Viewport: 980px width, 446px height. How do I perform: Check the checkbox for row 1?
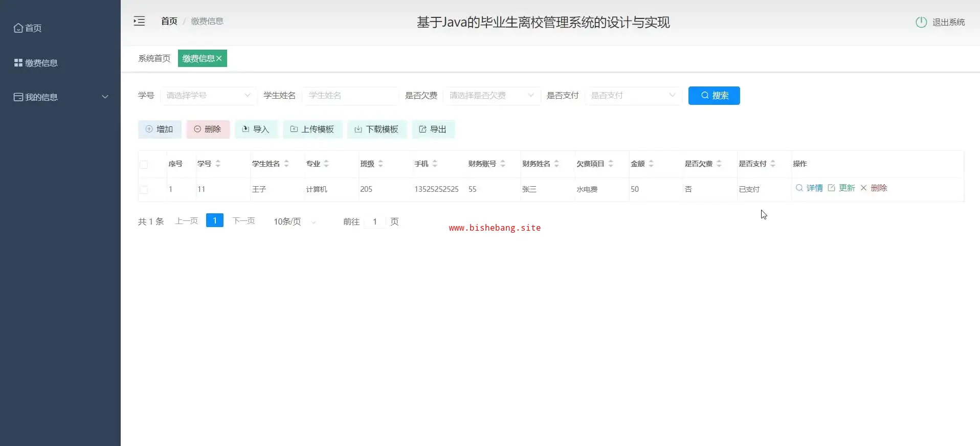click(x=144, y=190)
